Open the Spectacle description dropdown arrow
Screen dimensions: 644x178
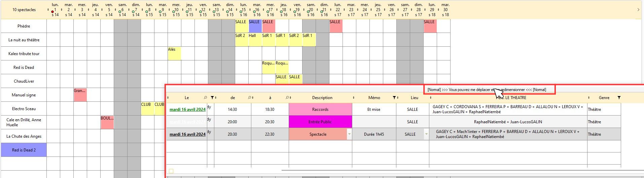coord(349,134)
